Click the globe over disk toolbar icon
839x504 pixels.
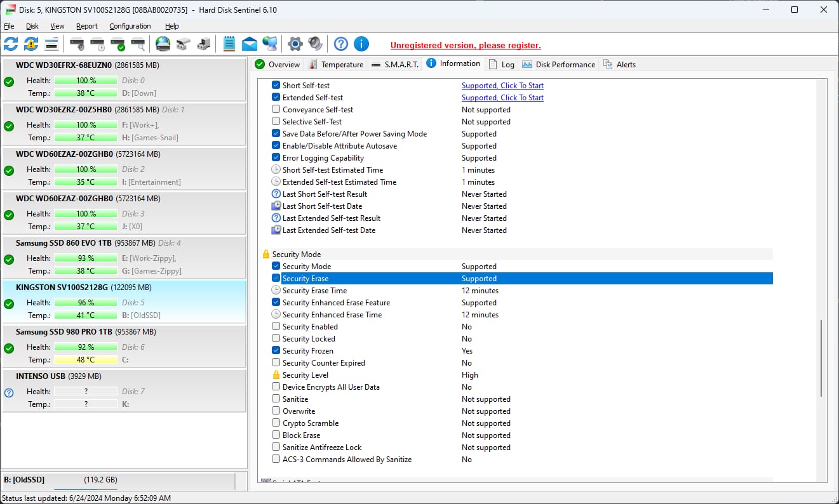tap(163, 44)
